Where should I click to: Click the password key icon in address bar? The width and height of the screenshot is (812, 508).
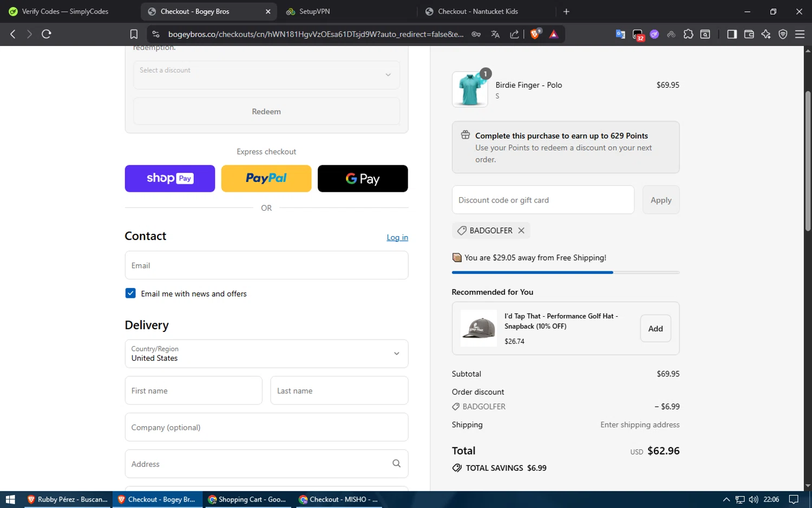476,34
